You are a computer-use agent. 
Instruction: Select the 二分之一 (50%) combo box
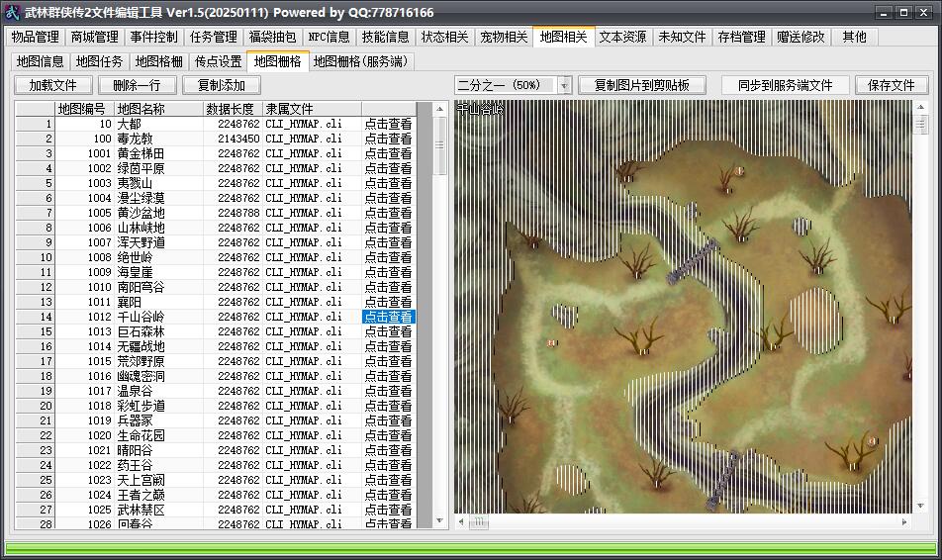[x=513, y=85]
